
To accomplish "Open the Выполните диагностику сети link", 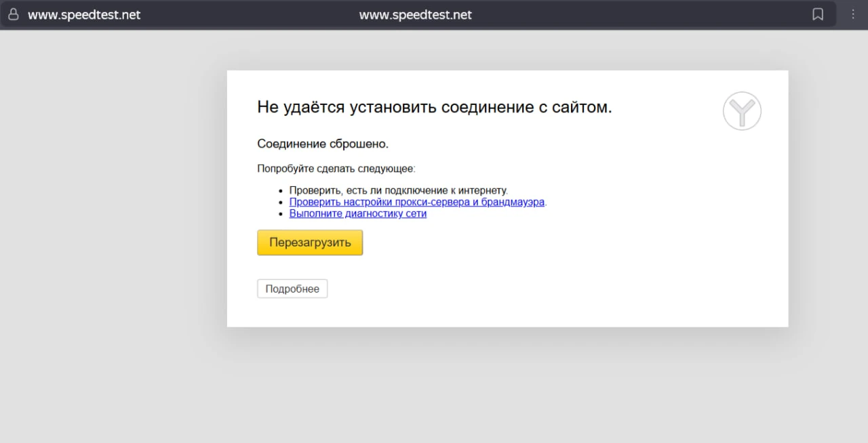I will (x=357, y=213).
